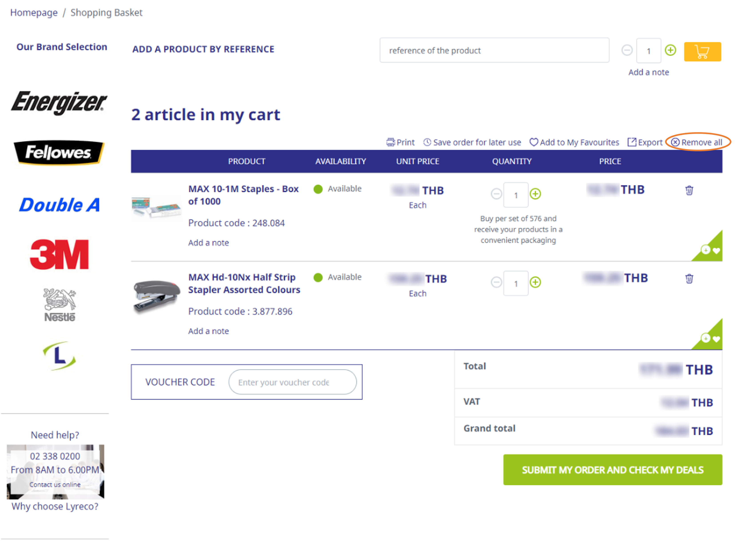Increase quantity of MAX 10-1M Staples
This screenshot has width=756, height=549.
point(535,194)
